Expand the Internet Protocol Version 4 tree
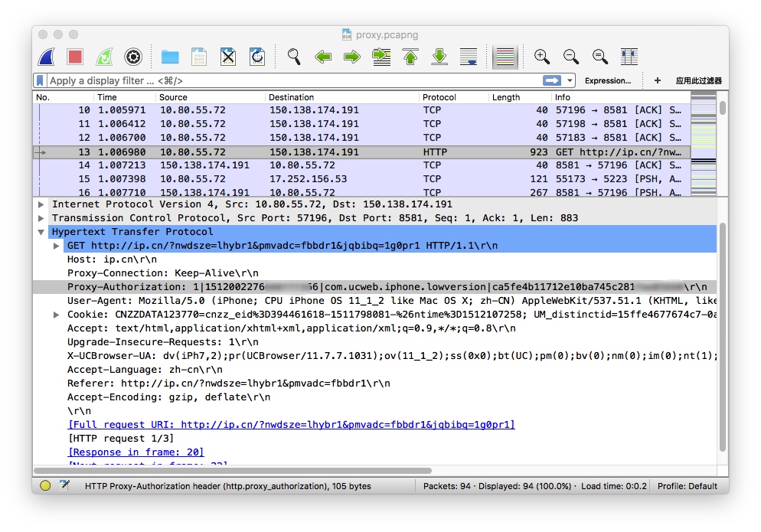This screenshot has height=532, width=761. [x=41, y=204]
